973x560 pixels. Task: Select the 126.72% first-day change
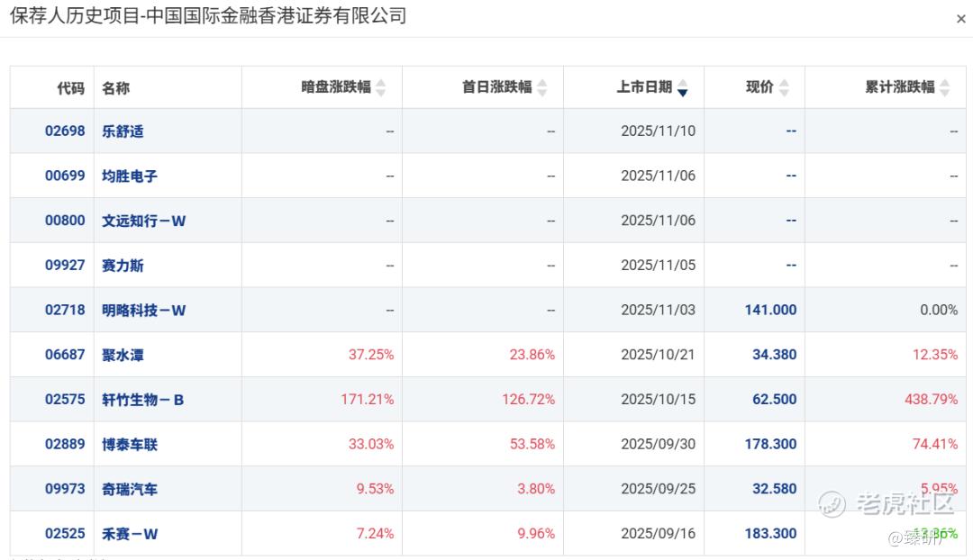529,399
